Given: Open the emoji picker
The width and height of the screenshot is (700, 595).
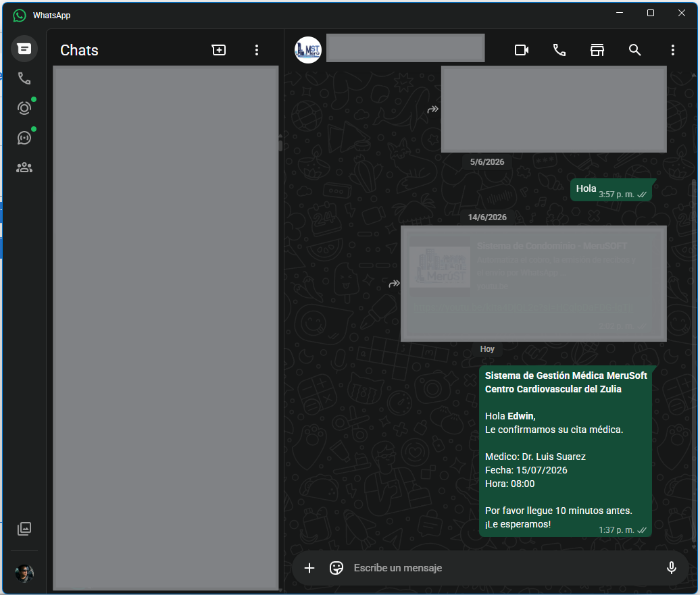Looking at the screenshot, I should (x=336, y=568).
